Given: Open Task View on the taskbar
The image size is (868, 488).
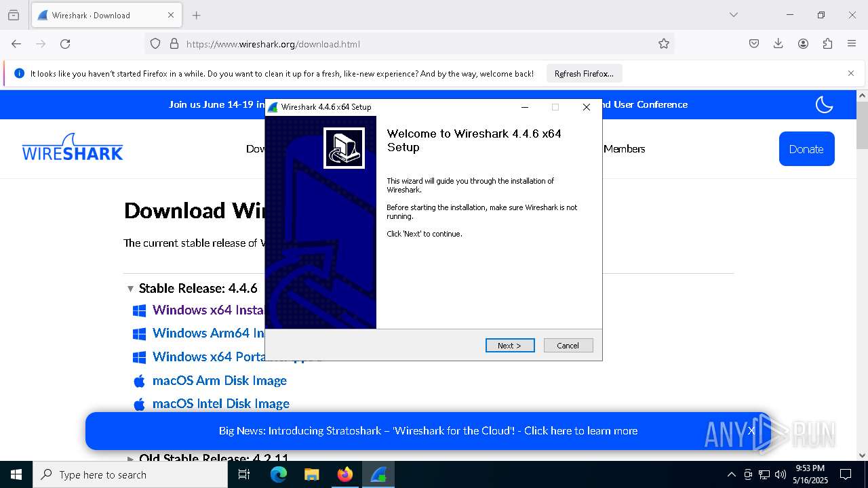Looking at the screenshot, I should click(244, 474).
